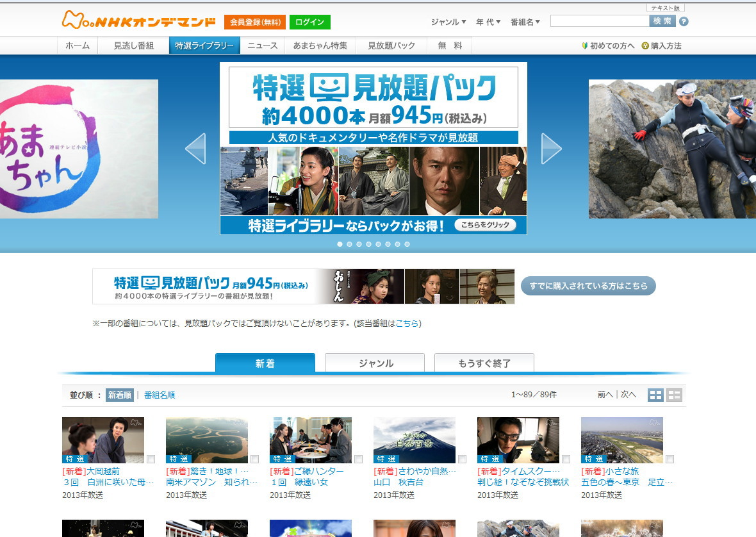This screenshot has height=537, width=756.
Task: Open the 小さな旅 aerial thumbnail
Action: tap(622, 440)
